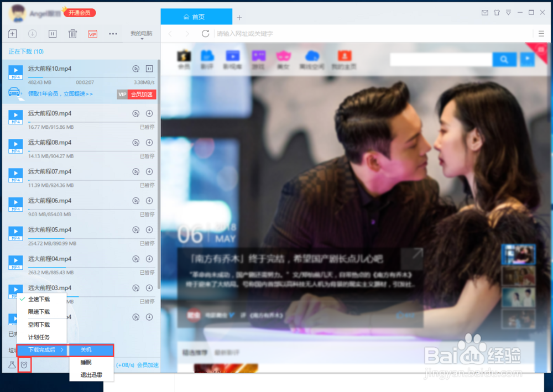Screen dimensions: 553x392
Task: Click the mail envelope icon
Action: [485, 13]
